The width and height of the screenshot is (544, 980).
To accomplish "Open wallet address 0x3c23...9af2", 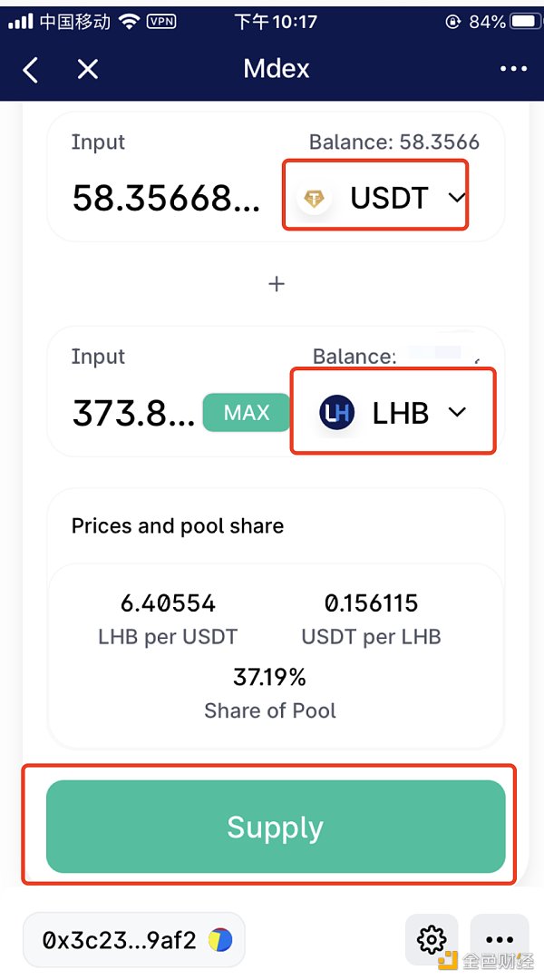I will pyautogui.click(x=133, y=939).
